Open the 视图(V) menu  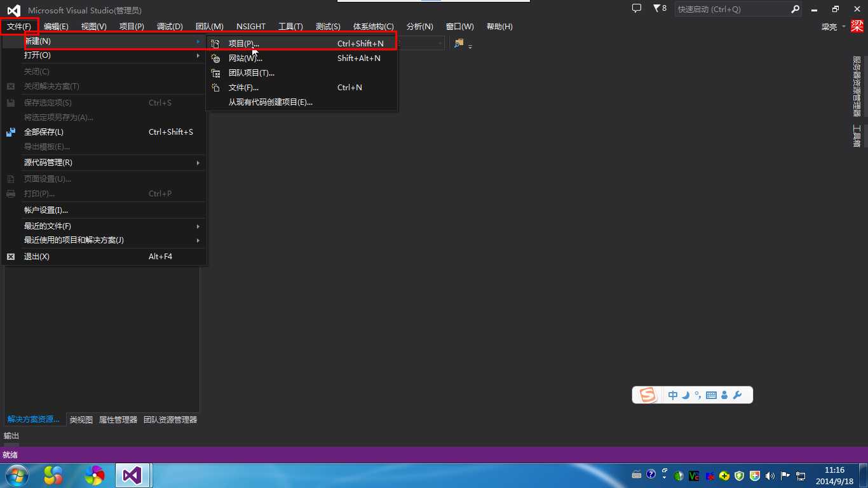[x=93, y=26]
